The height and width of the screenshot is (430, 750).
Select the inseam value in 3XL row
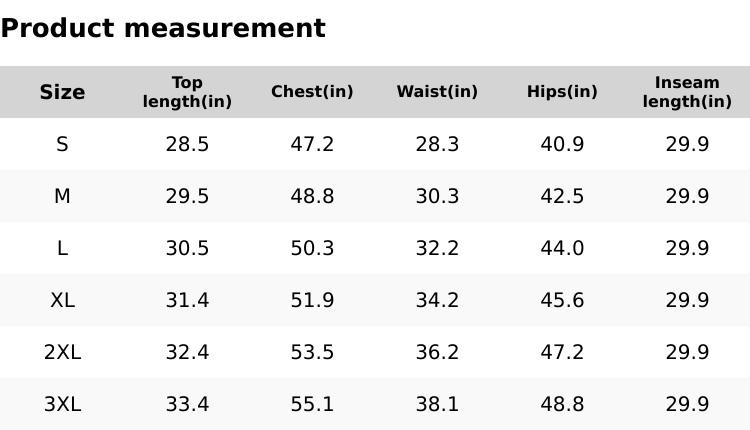[x=687, y=404]
